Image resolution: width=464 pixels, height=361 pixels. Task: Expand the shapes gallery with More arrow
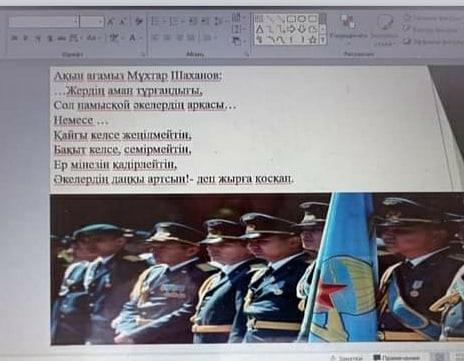[322, 40]
